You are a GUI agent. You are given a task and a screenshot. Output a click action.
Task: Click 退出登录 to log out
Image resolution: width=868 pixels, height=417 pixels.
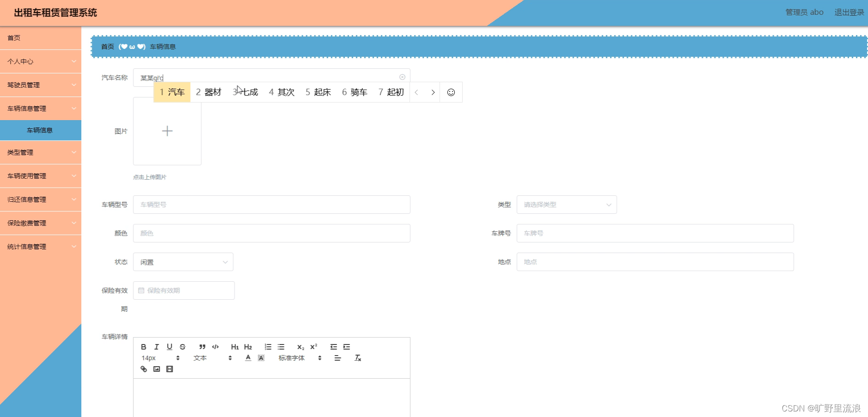click(850, 12)
